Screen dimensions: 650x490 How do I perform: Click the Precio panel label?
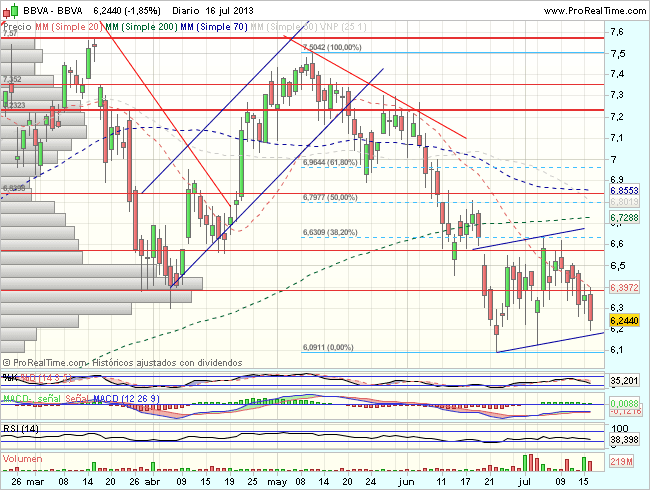pos(17,25)
